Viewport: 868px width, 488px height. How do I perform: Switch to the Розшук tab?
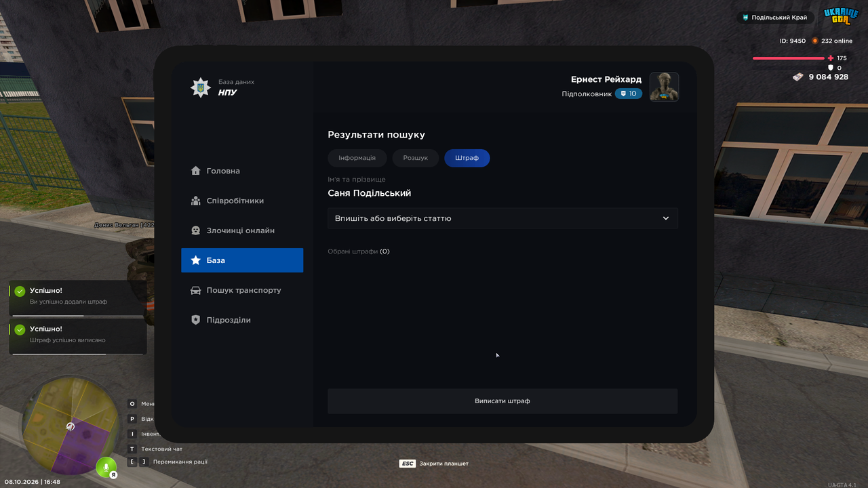[416, 158]
